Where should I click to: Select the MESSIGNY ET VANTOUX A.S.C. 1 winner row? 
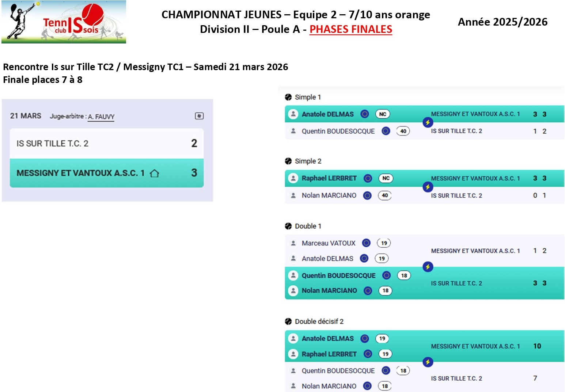click(x=106, y=173)
